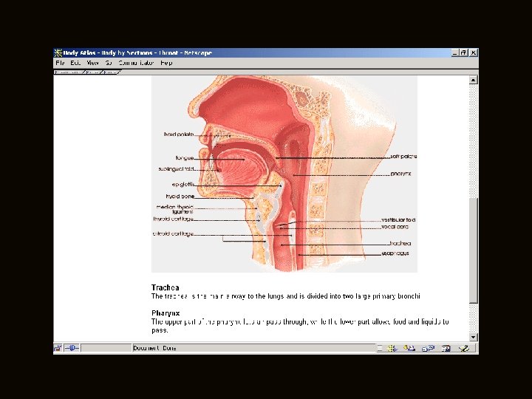532x399 pixels.
Task: Click the 'median thyroid ligament' label
Action: tap(175, 209)
